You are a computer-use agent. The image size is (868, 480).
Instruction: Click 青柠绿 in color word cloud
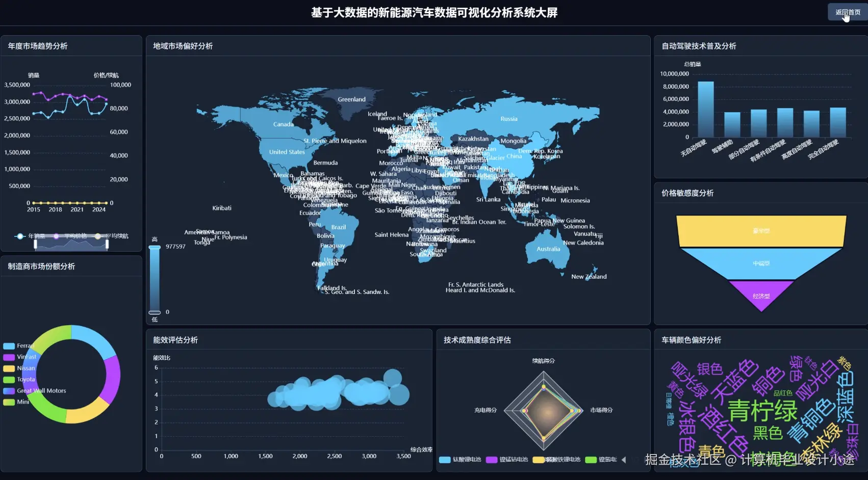762,411
